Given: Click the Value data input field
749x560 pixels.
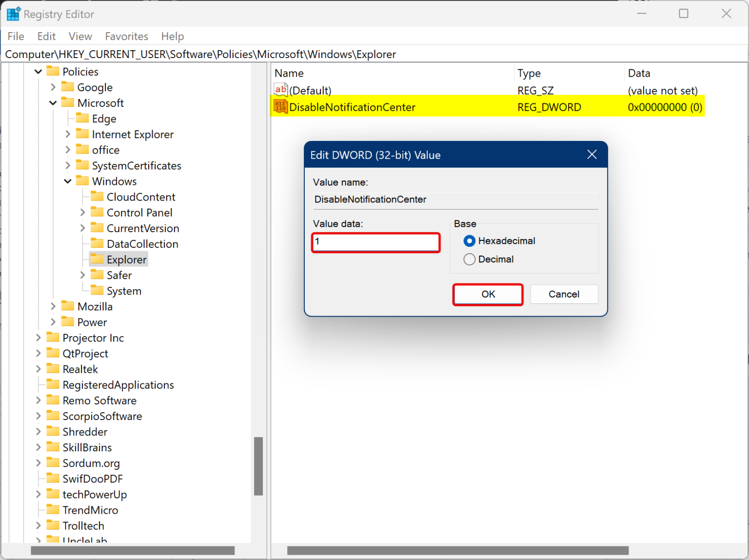Looking at the screenshot, I should click(376, 242).
